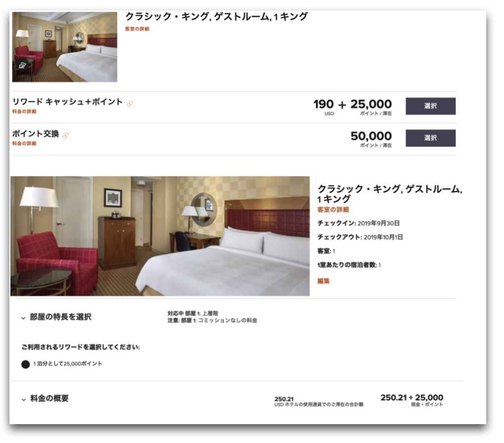Open 客室の詳細 link beside large room photo
The width and height of the screenshot is (504, 443).
333,210
